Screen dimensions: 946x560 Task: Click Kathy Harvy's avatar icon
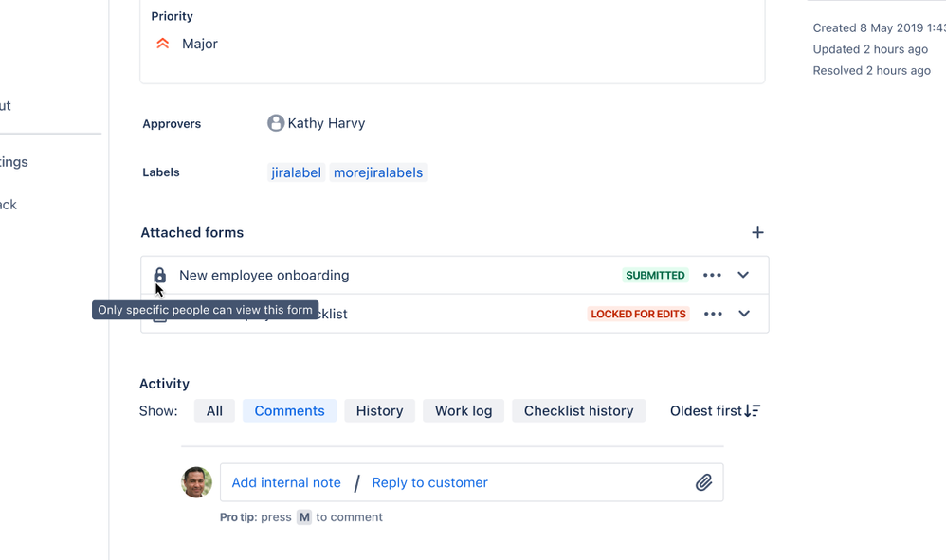276,123
